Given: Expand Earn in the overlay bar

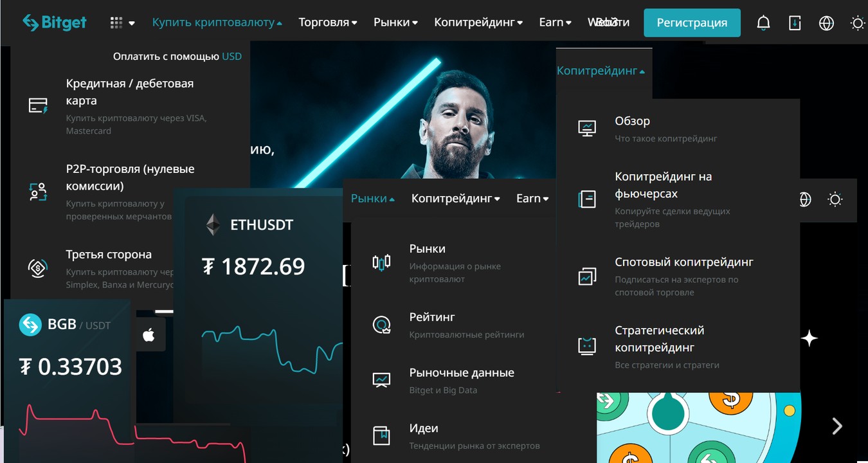Looking at the screenshot, I should click(533, 199).
